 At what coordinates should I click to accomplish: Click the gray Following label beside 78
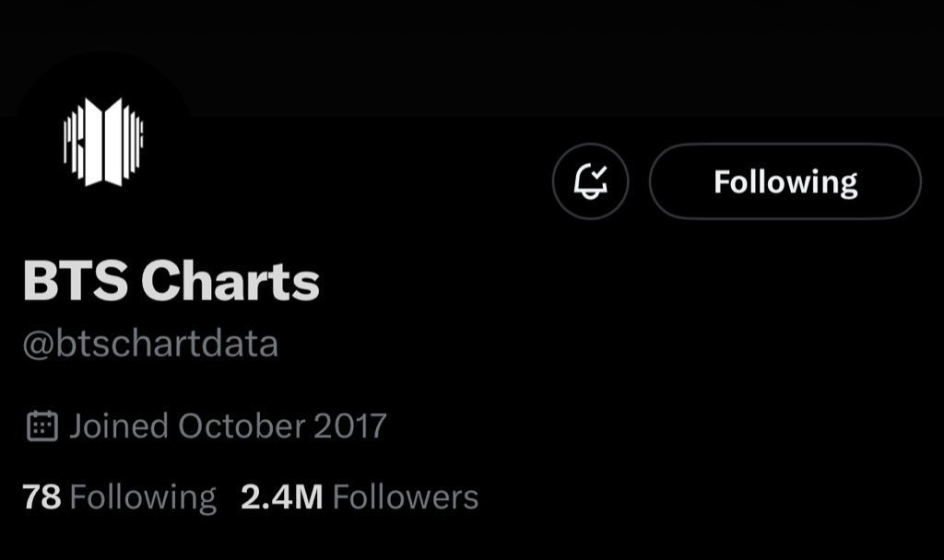pyautogui.click(x=143, y=498)
